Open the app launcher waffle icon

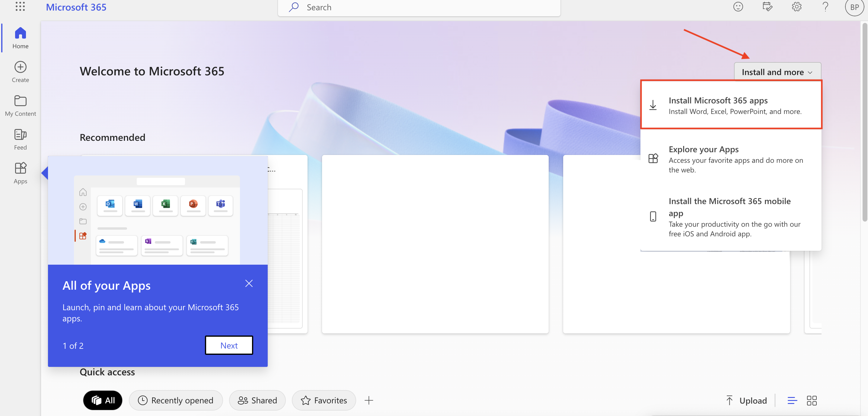click(20, 6)
